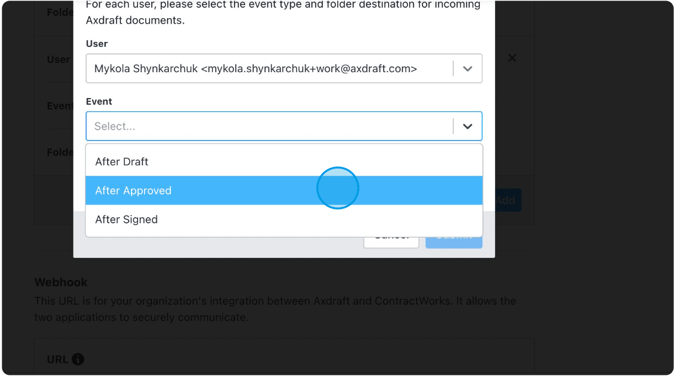
Task: Pick the After Signed event option
Action: (284, 219)
